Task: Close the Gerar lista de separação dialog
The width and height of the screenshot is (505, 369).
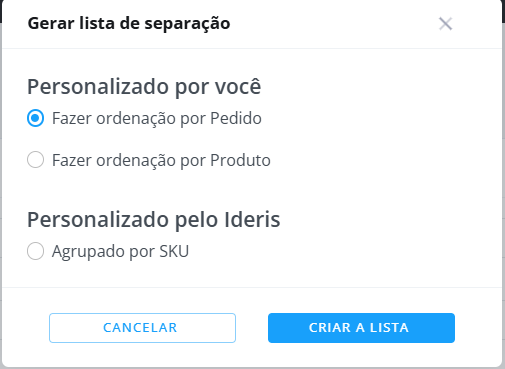Action: 445,24
